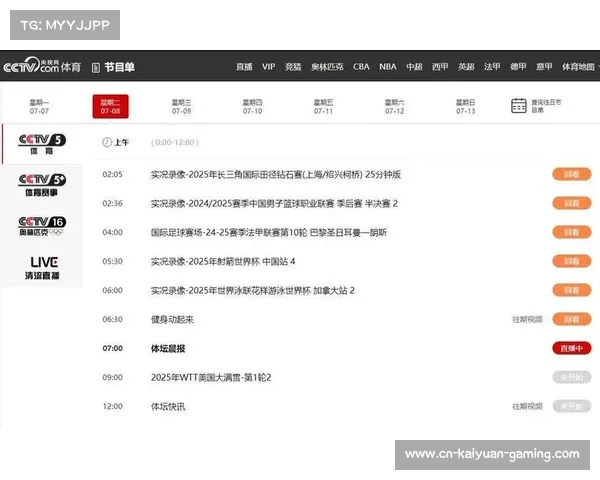600x480 pixels.
Task: Open the 西甲 nav item
Action: (x=440, y=67)
